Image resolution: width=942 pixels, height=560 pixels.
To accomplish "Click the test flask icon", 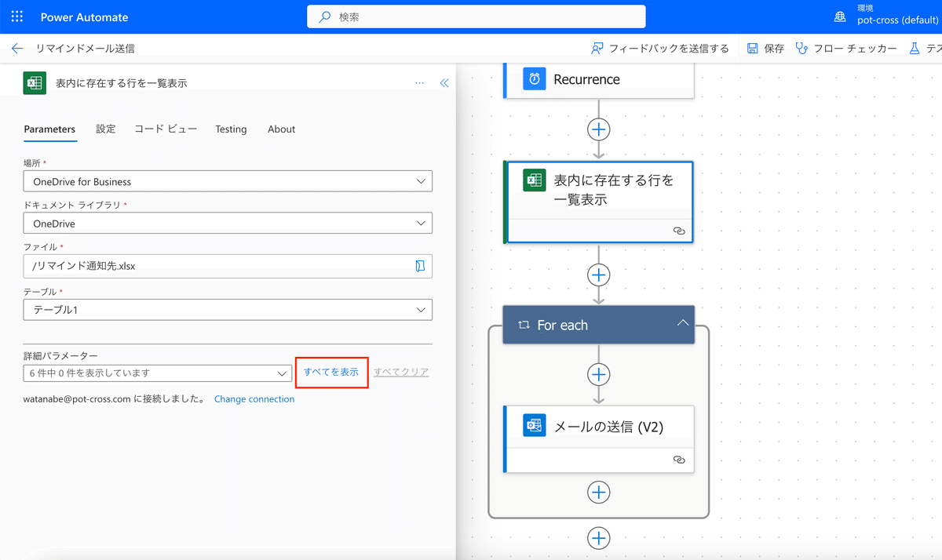I will click(x=915, y=48).
